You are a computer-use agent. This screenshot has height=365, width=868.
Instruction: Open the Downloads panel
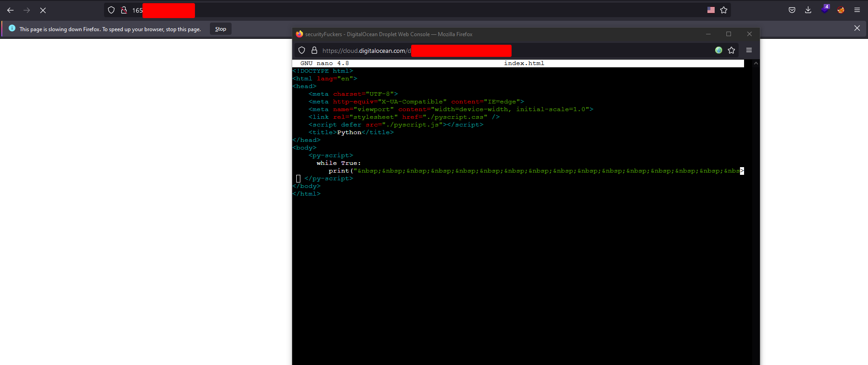coord(808,10)
